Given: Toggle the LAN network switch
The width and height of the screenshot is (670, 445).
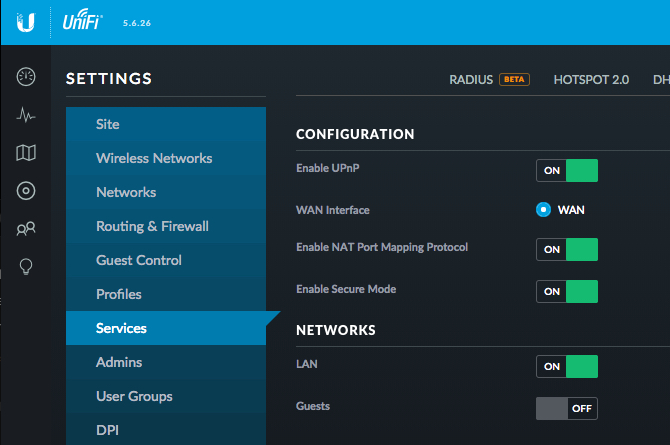Looking at the screenshot, I should pyautogui.click(x=567, y=367).
